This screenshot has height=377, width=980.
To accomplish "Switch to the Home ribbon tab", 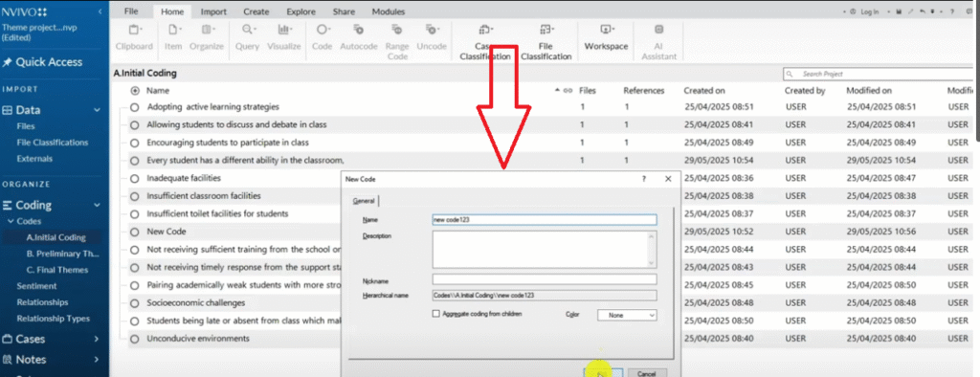I will pos(171,11).
